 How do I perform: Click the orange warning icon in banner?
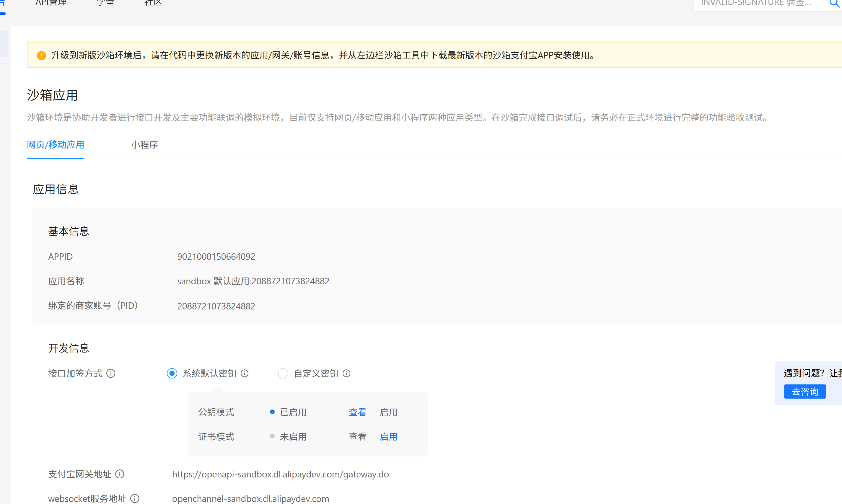tap(41, 55)
